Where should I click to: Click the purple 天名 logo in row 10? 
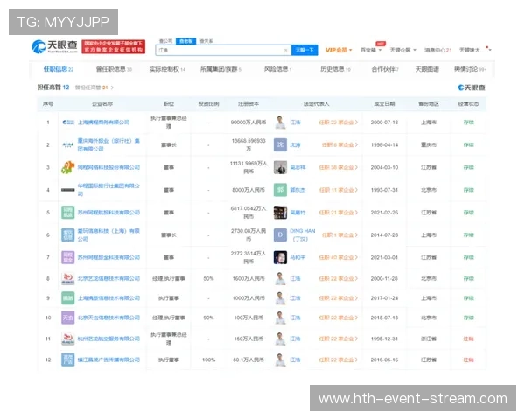[x=68, y=318]
